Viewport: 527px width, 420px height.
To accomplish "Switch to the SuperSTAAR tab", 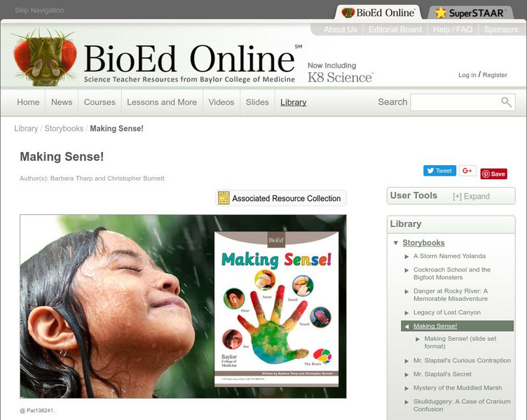I will (x=470, y=13).
